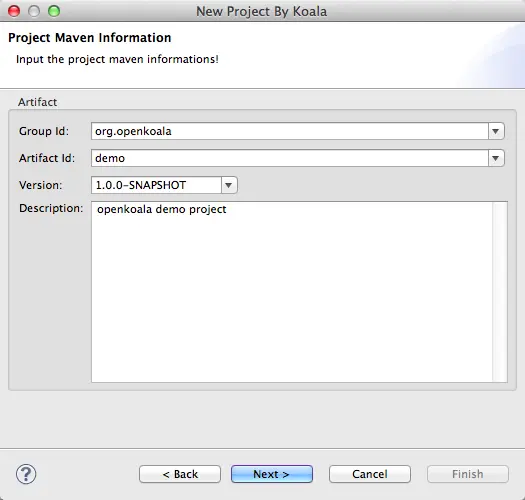Click the gray minimize window button
This screenshot has height=500, width=525.
[x=34, y=11]
